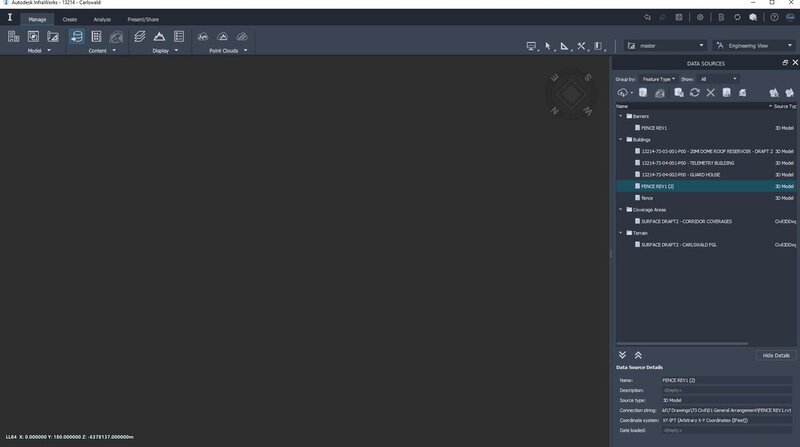
Task: Click the B icon in top toolbar
Action: 721,17
